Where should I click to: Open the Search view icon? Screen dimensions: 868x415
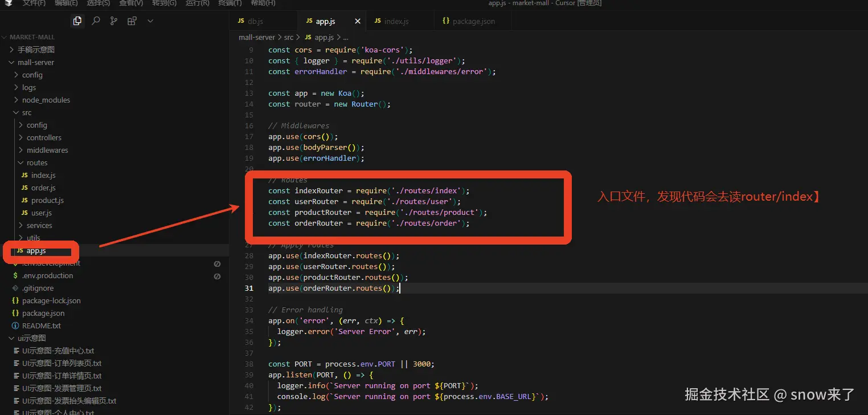pyautogui.click(x=96, y=21)
